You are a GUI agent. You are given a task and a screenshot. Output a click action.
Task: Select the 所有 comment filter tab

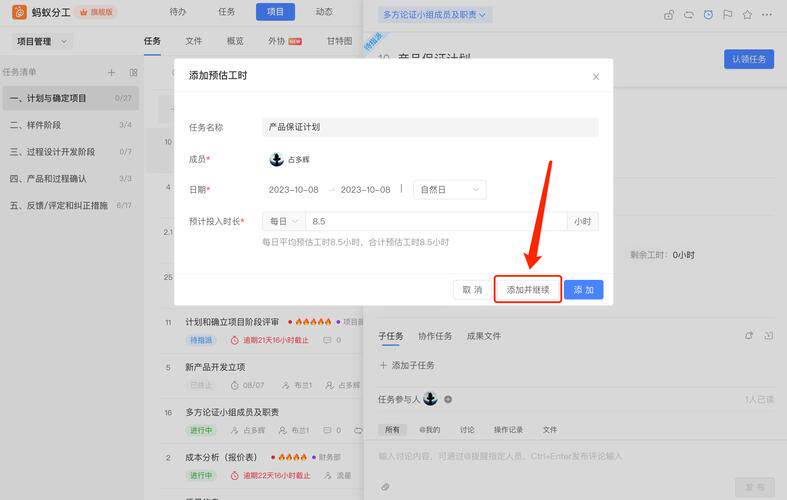click(392, 430)
